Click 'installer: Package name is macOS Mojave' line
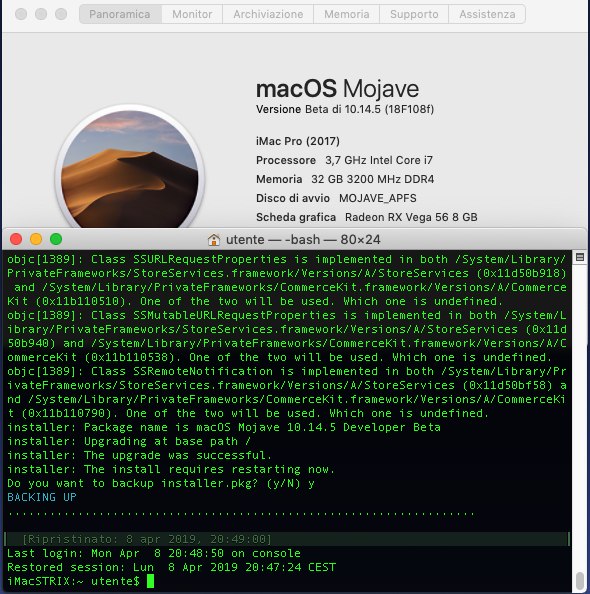590x594 pixels. click(x=224, y=427)
